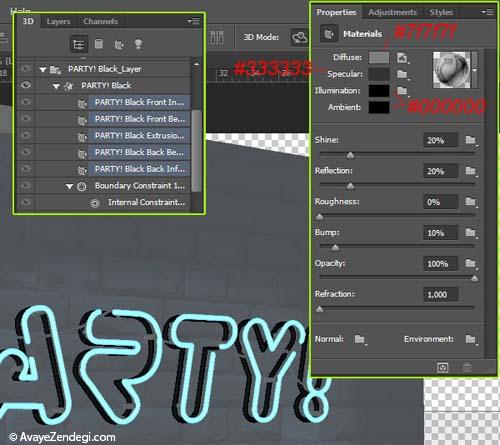This screenshot has height=445, width=500.
Task: Collapse the PARTY! Black_Layer group
Action: click(x=43, y=70)
